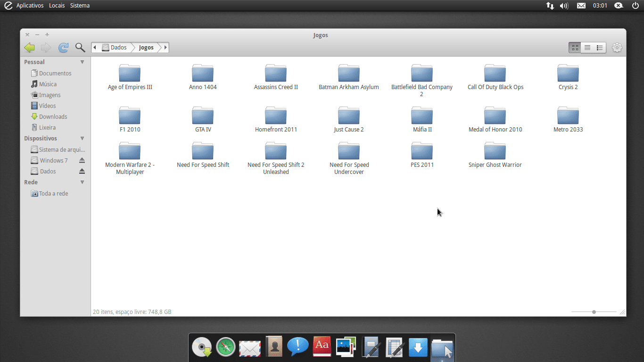Click Jogos in the path bar

coord(146,48)
